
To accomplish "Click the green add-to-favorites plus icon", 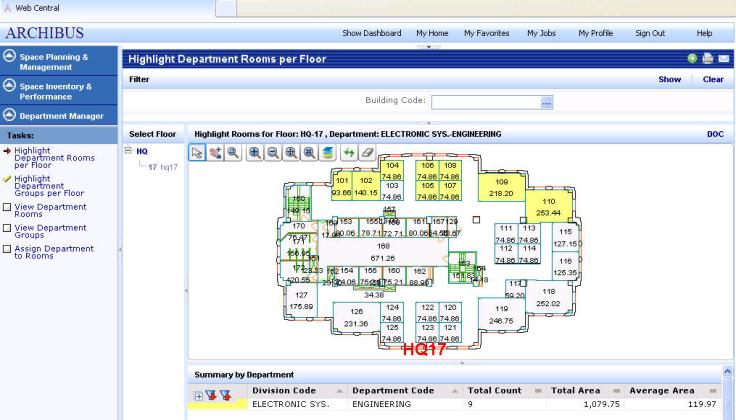I will tap(692, 58).
